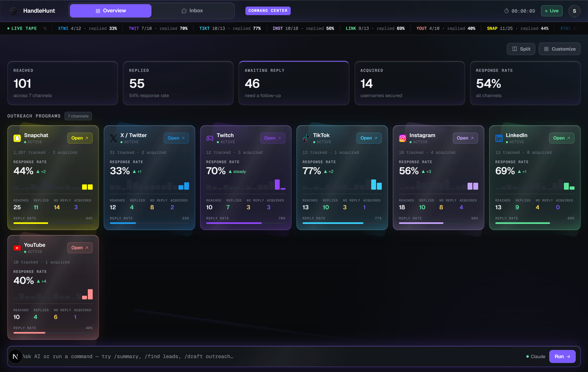Click TikTok's 77% response rate value

point(312,171)
